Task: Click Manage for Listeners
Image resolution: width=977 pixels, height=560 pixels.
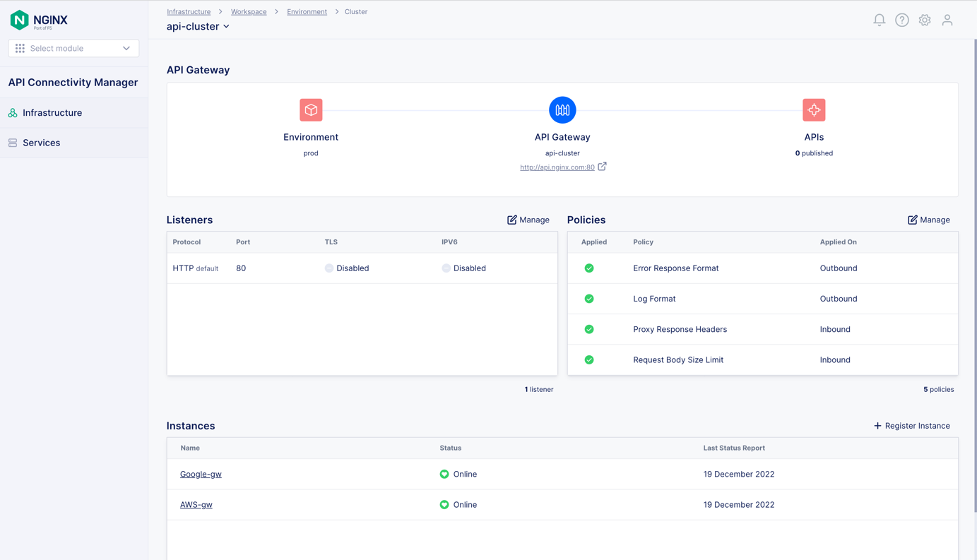Action: pyautogui.click(x=528, y=220)
